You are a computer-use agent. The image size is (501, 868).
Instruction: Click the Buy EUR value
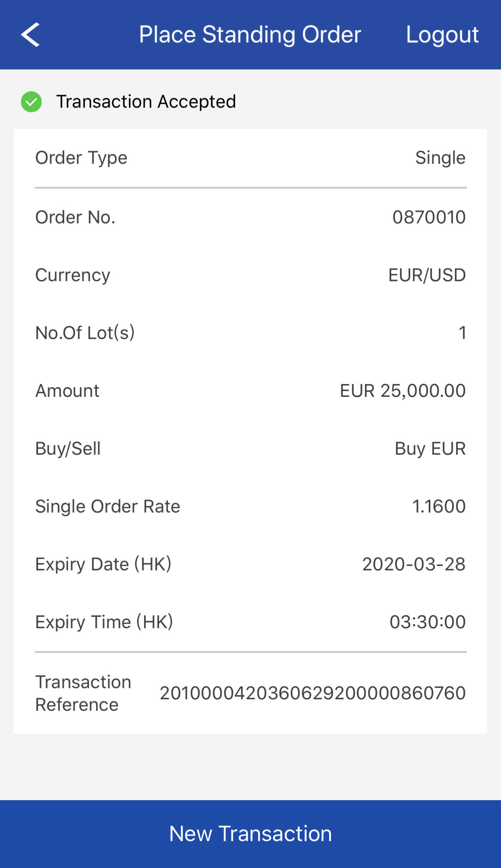tap(430, 449)
